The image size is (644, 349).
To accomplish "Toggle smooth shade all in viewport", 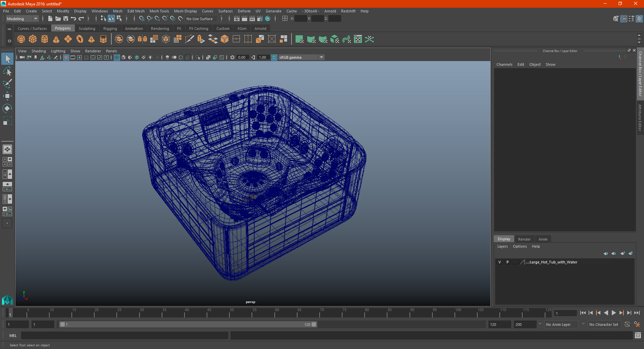I will 123,57.
